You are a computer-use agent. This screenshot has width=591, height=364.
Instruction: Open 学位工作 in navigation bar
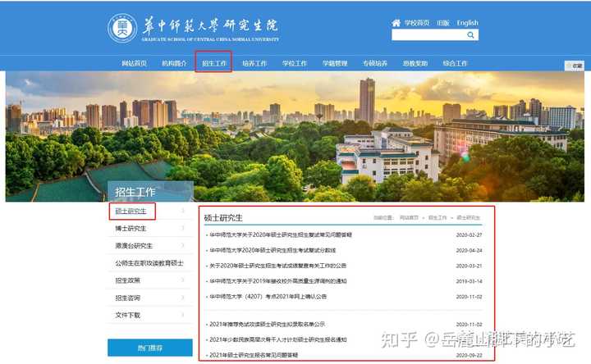coord(295,63)
